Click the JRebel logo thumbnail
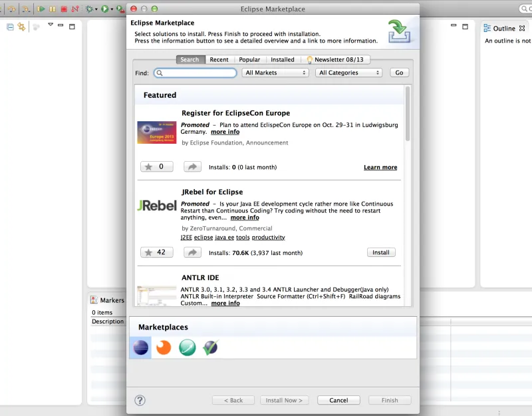This screenshot has width=532, height=416. [156, 205]
